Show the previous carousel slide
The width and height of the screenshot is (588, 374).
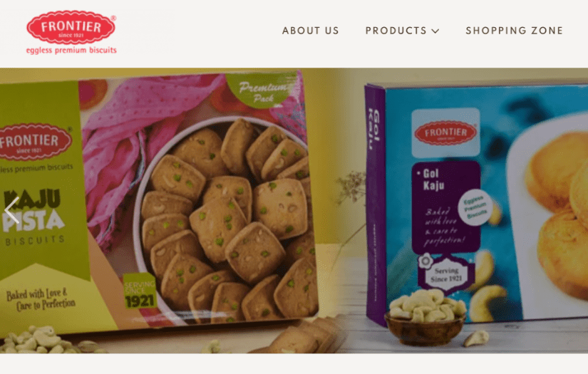(x=11, y=210)
